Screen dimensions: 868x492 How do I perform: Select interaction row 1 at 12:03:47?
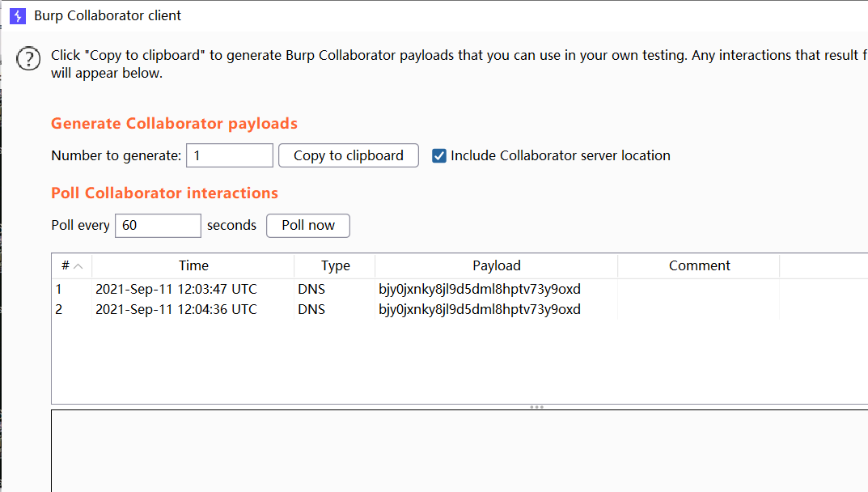176,289
